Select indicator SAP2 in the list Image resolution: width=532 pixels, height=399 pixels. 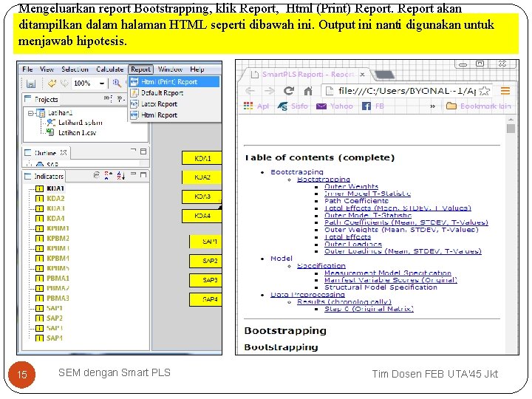54,318
